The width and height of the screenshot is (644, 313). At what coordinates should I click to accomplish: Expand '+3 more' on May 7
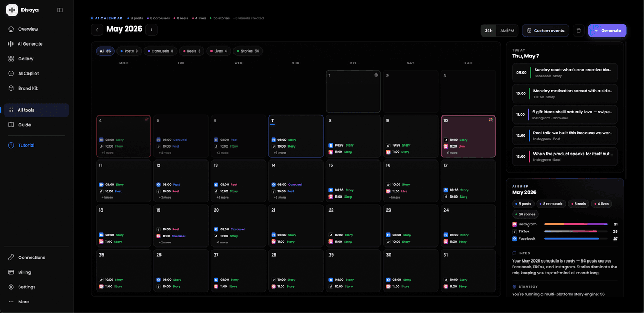tap(280, 153)
